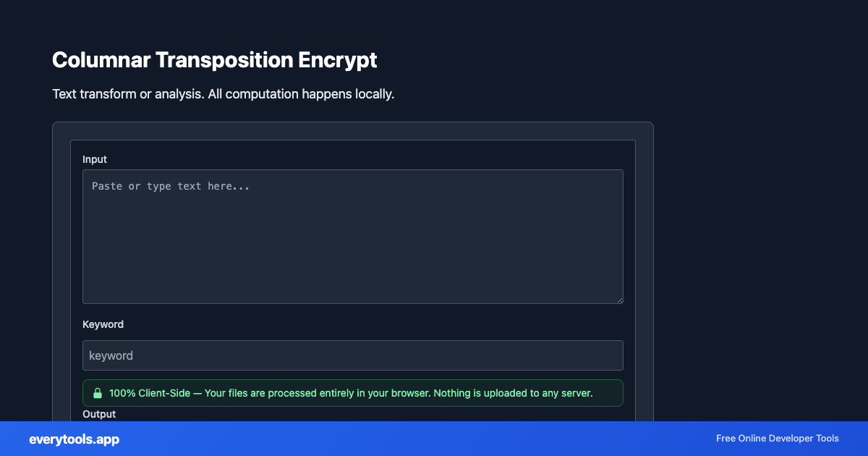Click the 100% Client-Side privacy banner
Screen dimensions: 868x456
(x=352, y=393)
